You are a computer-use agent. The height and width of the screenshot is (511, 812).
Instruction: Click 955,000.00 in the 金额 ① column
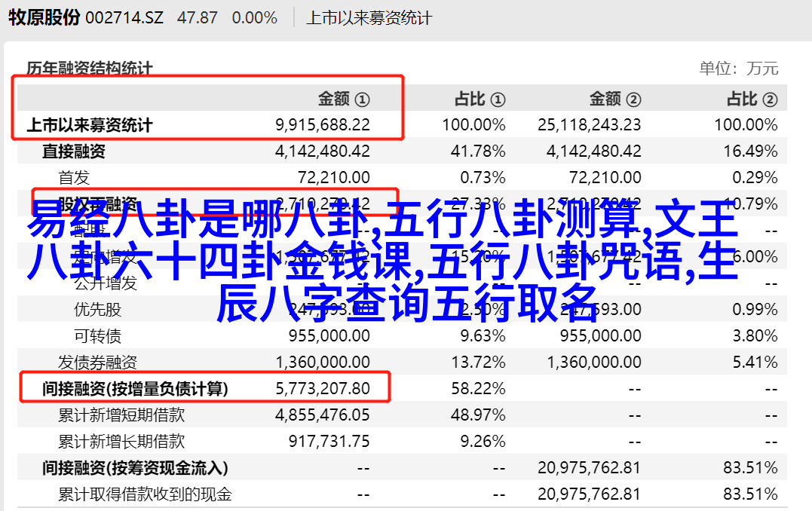point(329,336)
